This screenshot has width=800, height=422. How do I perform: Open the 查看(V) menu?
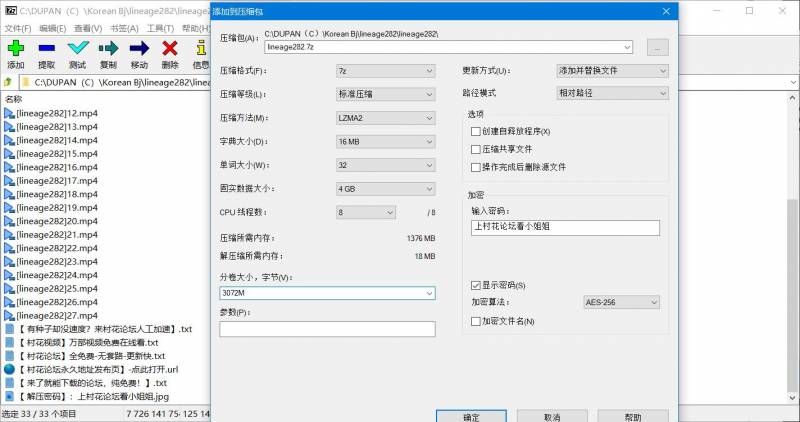(88, 29)
